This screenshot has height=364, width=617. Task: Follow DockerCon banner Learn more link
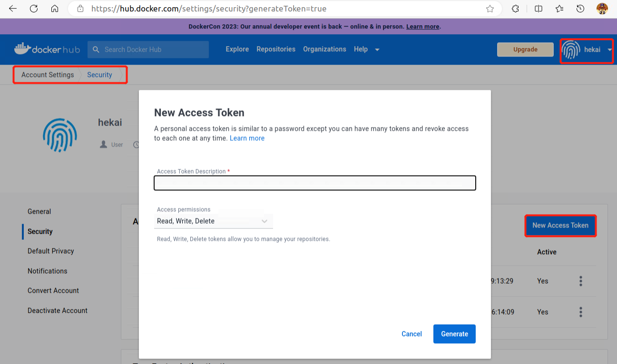click(422, 27)
